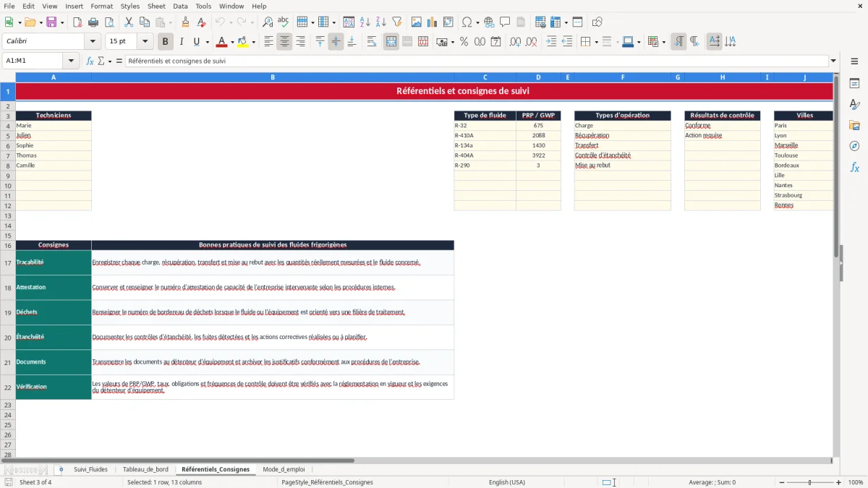Open the sidebar Gallery icon
Screen dimensions: 868x488
pyautogui.click(x=854, y=126)
